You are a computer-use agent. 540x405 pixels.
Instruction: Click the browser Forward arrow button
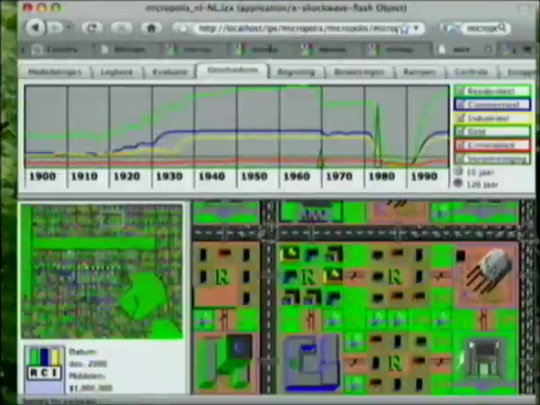(x=55, y=28)
